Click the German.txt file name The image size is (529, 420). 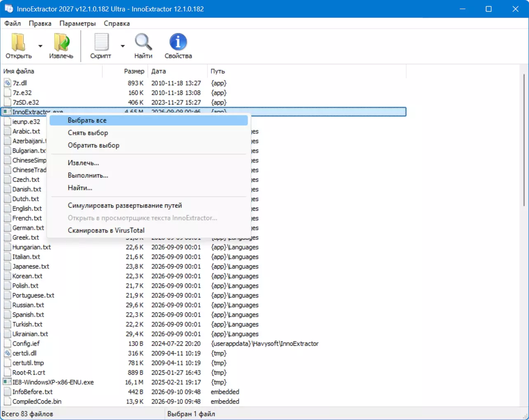click(28, 228)
